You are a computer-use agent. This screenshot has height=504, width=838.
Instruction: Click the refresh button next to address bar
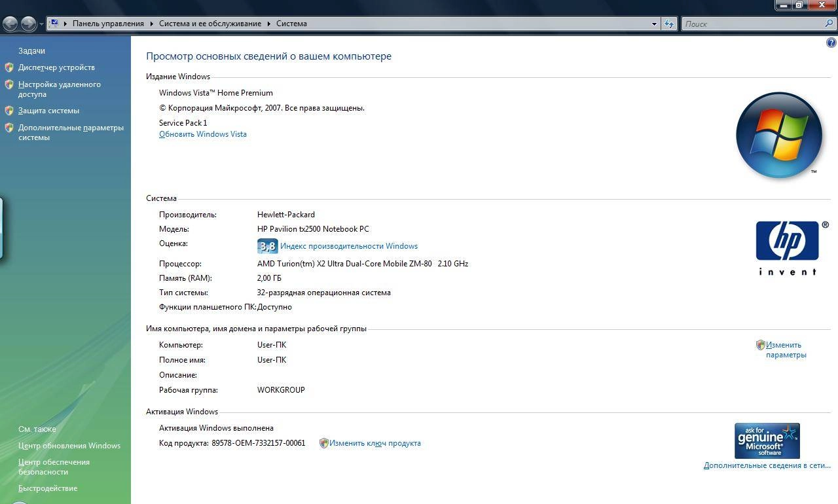click(x=668, y=24)
